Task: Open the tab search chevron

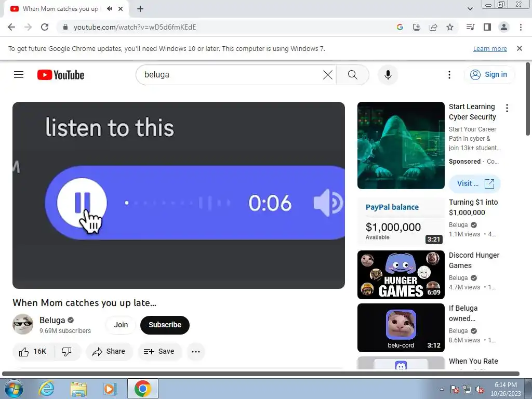Action: tap(470, 9)
